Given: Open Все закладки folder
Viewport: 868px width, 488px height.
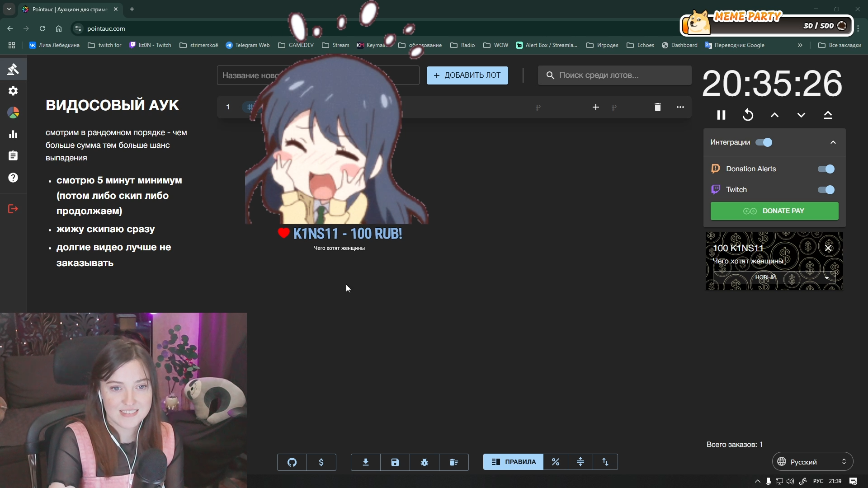Looking at the screenshot, I should 840,45.
